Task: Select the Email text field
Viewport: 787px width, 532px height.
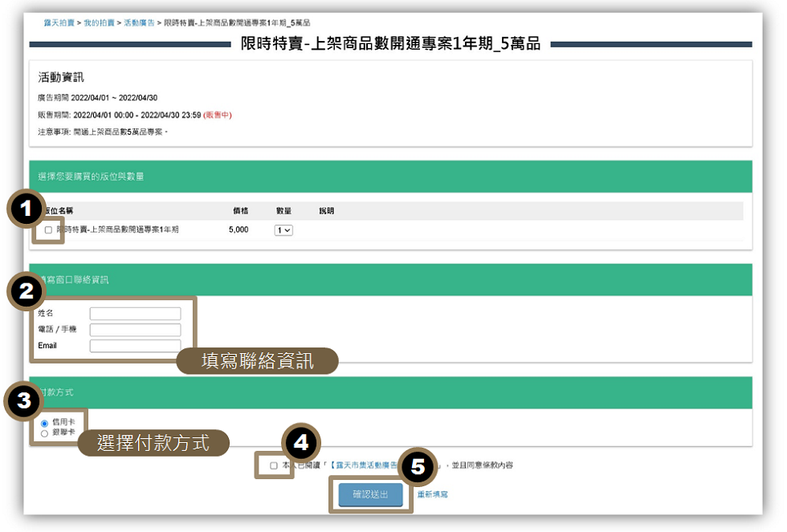Action: [x=135, y=346]
